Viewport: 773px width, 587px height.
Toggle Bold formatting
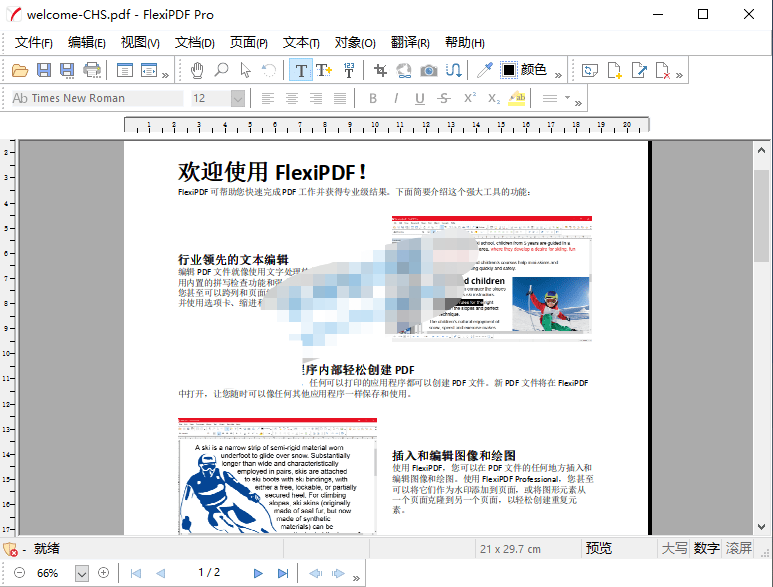373,99
